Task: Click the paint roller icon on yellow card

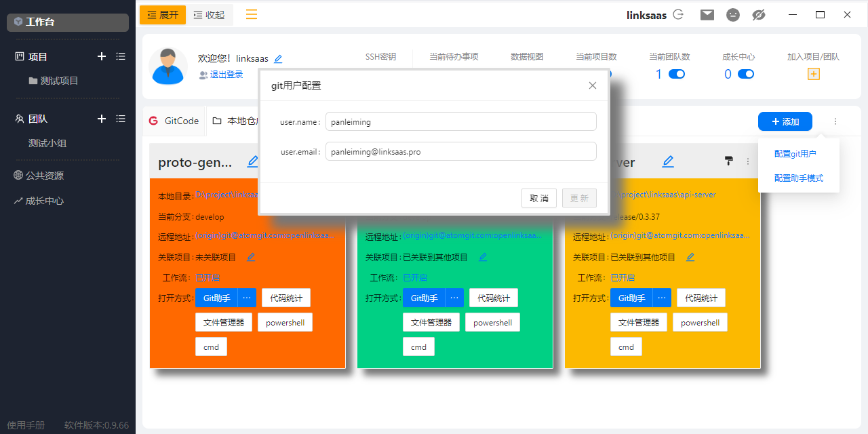Action: 729,161
